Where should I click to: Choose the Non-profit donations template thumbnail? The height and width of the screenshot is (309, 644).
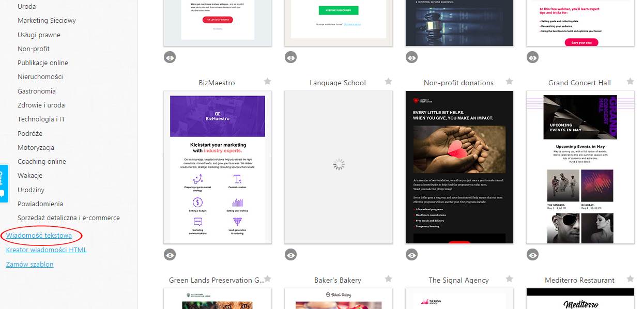pos(459,167)
